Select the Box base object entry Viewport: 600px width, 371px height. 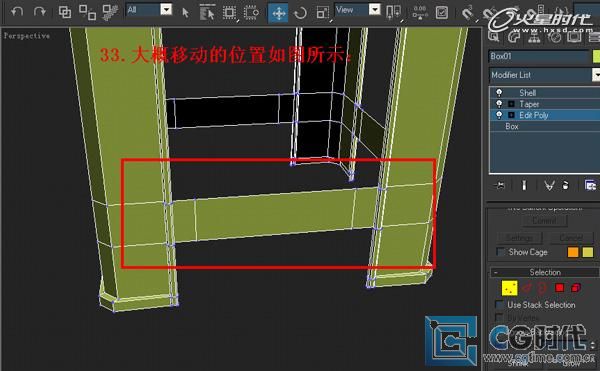[512, 127]
